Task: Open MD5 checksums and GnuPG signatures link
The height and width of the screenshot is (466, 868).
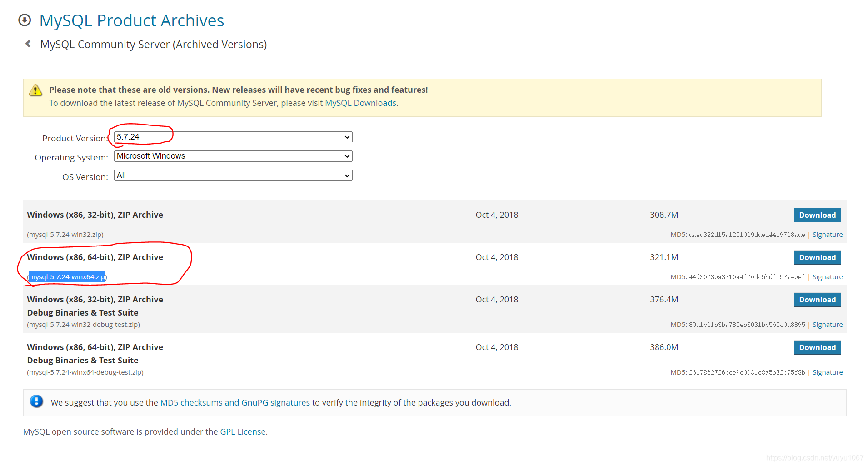Action: tap(235, 402)
